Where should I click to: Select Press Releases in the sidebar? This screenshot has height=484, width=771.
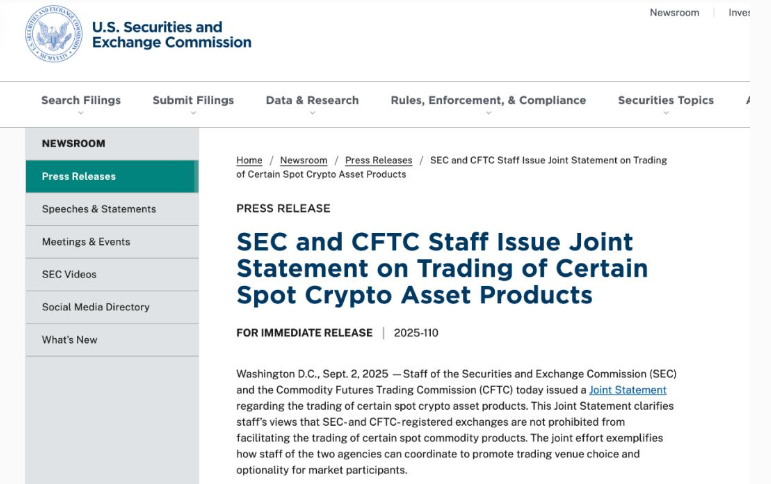coord(112,176)
